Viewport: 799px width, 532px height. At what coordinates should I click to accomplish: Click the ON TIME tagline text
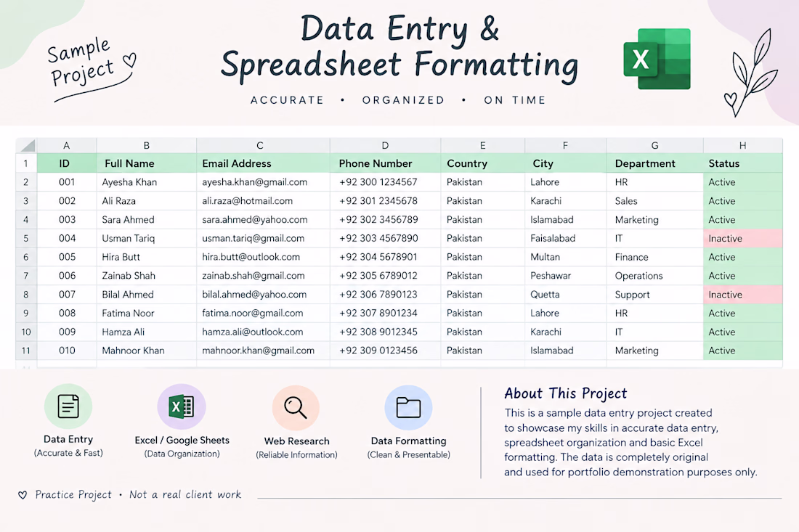pos(515,100)
